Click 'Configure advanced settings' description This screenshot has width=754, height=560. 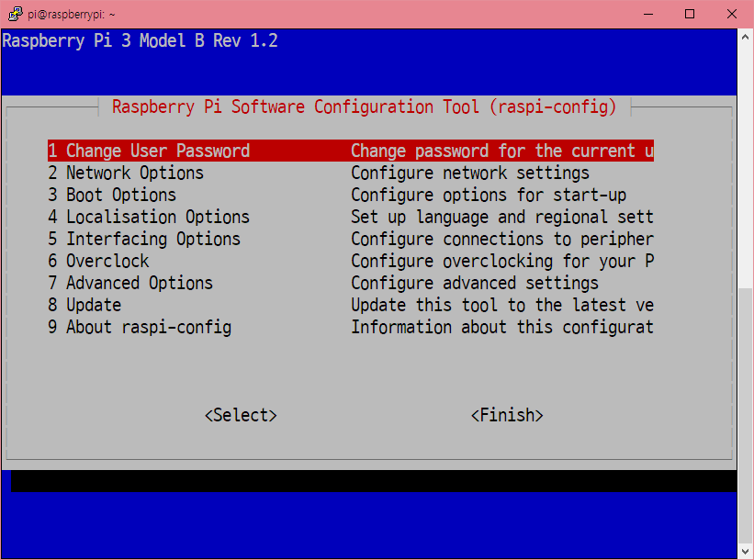pyautogui.click(x=475, y=283)
